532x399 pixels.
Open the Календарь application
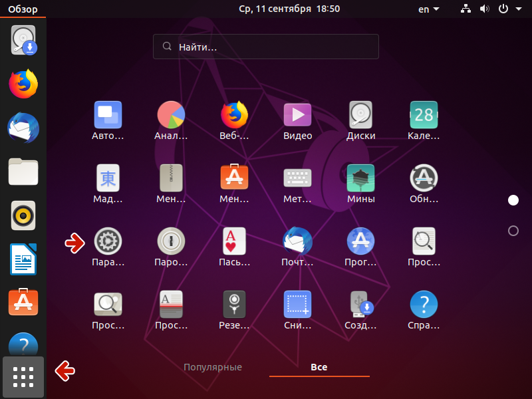pyautogui.click(x=424, y=114)
